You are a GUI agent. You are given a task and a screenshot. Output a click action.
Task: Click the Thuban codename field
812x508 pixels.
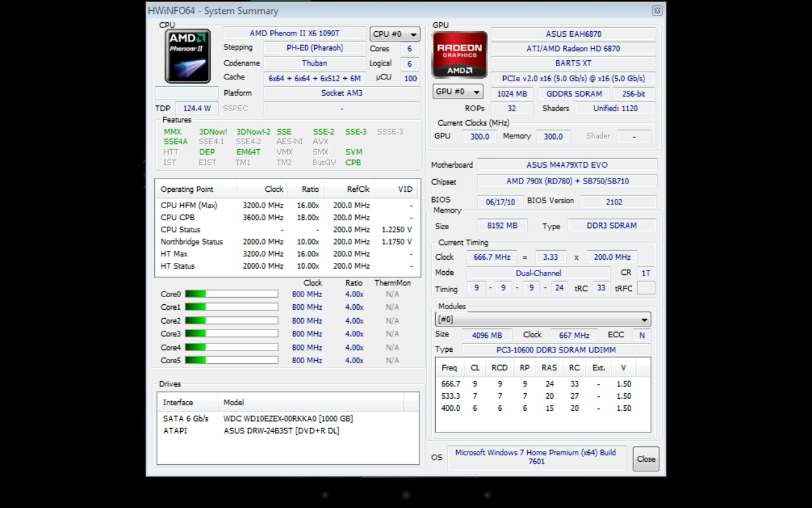[x=315, y=63]
